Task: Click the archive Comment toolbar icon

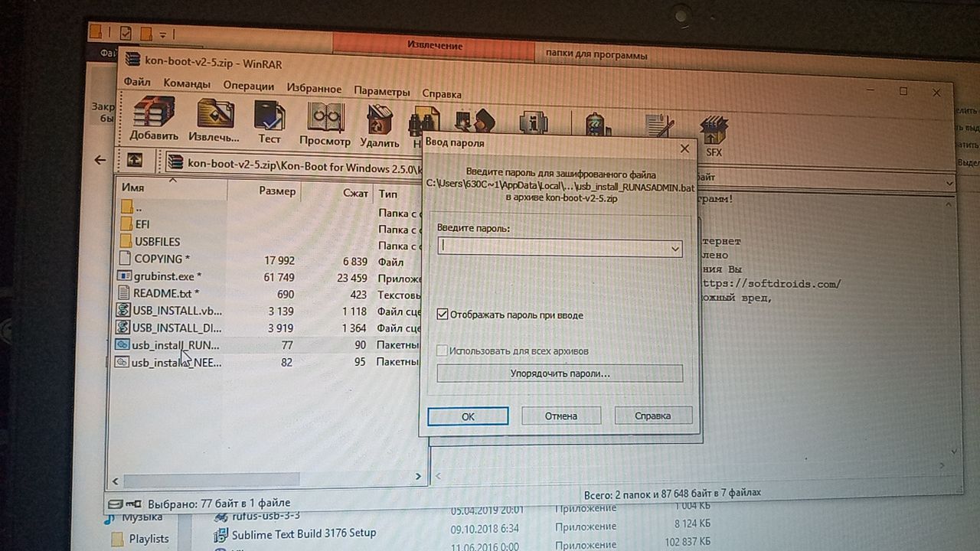Action: (x=658, y=128)
